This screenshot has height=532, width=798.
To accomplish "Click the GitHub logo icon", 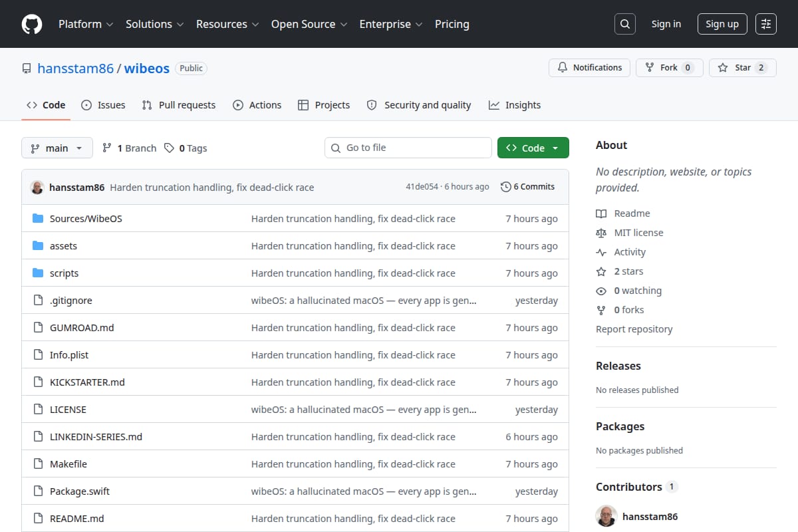I will [32, 24].
